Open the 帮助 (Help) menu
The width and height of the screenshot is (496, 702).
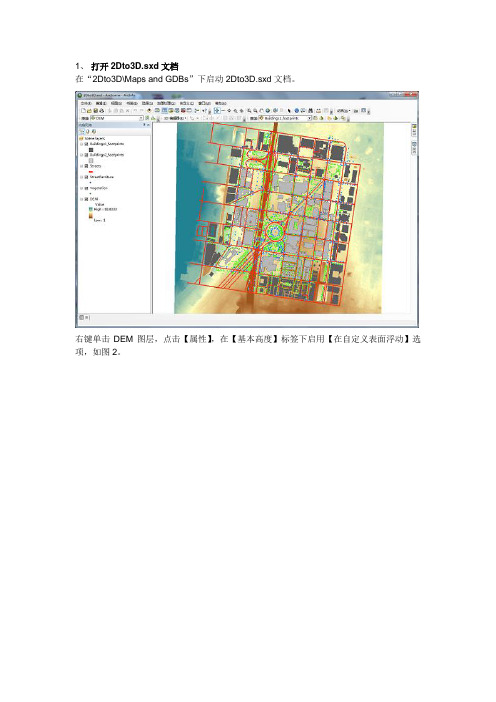point(221,103)
